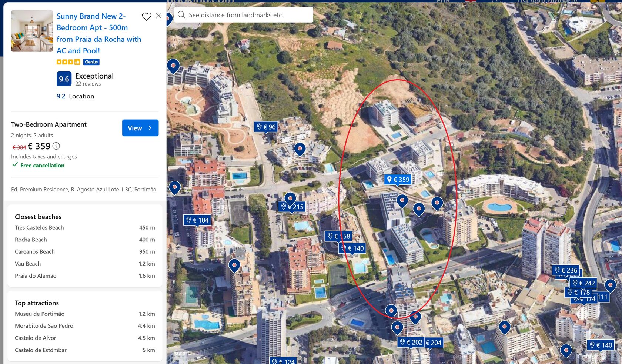Screen dimensions: 622x364
Task: Select the € 140 marker at the map's bottom-right corner
Action: [601, 345]
